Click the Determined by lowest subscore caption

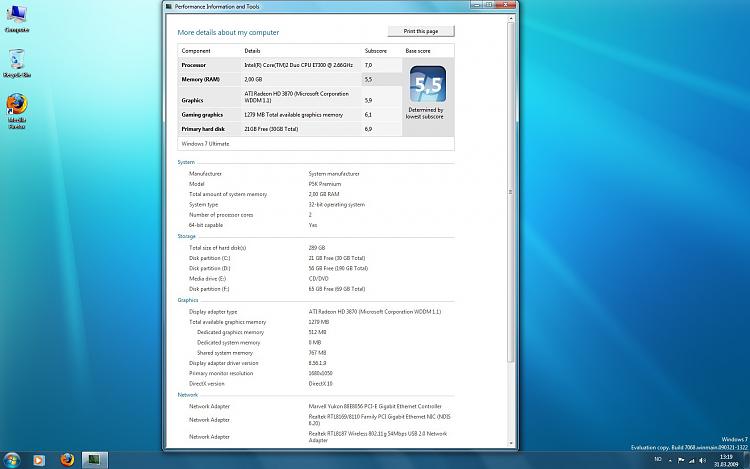tap(425, 113)
